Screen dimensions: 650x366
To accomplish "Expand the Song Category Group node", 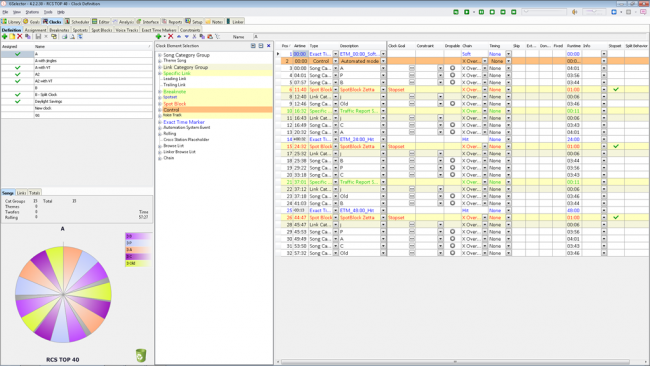I will (160, 55).
